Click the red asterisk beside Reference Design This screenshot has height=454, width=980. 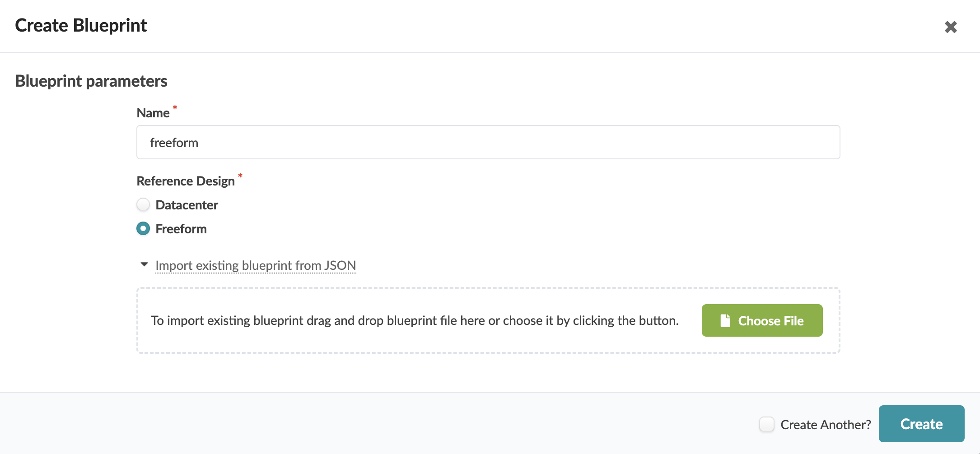tap(240, 176)
